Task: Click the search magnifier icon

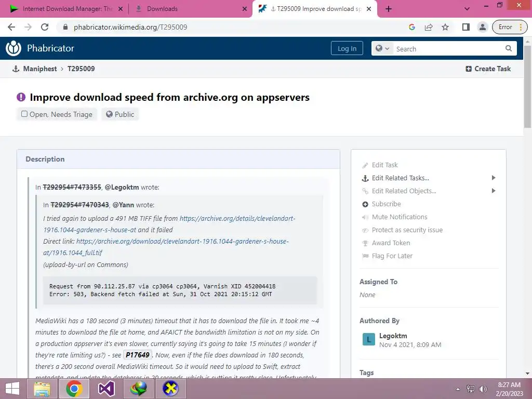Action: 508,48
